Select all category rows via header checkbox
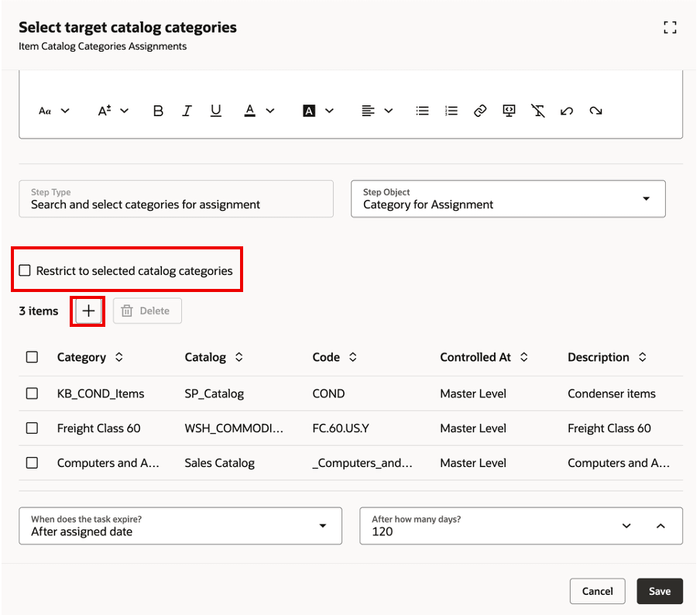The width and height of the screenshot is (700, 615). [x=32, y=357]
